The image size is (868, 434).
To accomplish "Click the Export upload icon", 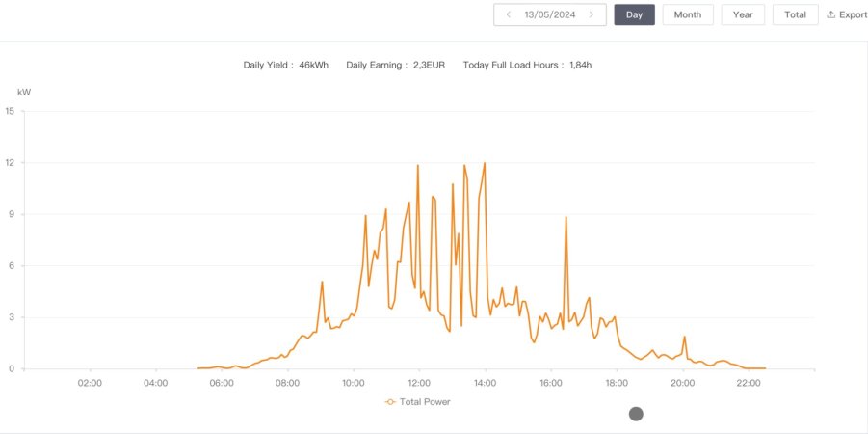I will point(831,14).
